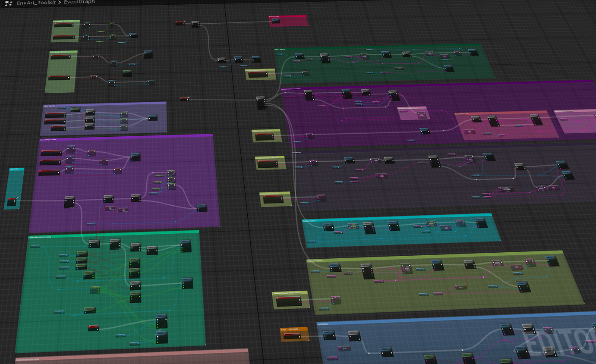Select the large magenta comment box header
Image resolution: width=596 pixels, height=364 pixels.
(x=438, y=85)
